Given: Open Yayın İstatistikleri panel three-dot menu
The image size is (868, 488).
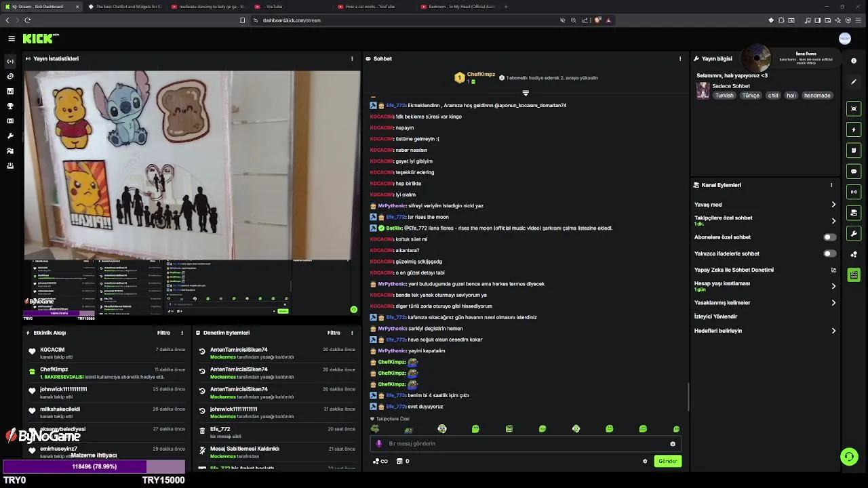Looking at the screenshot, I should (352, 59).
